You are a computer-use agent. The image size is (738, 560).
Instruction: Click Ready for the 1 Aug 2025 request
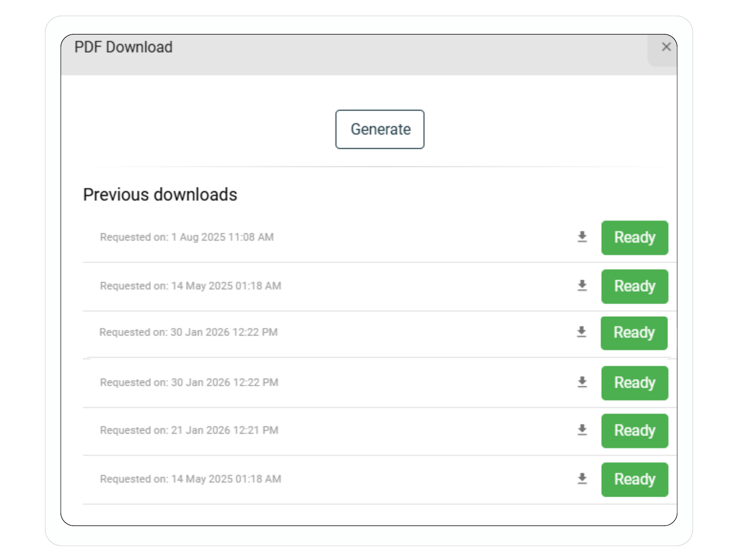634,238
